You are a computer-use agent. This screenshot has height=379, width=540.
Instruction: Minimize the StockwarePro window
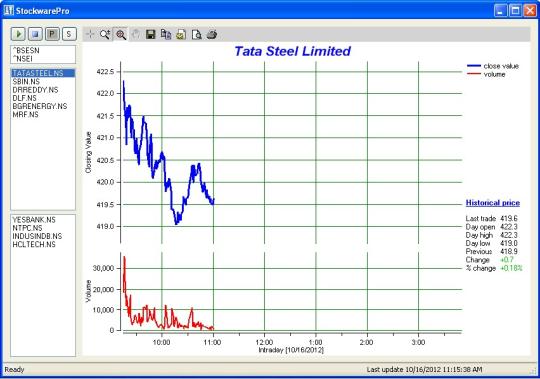(500, 11)
